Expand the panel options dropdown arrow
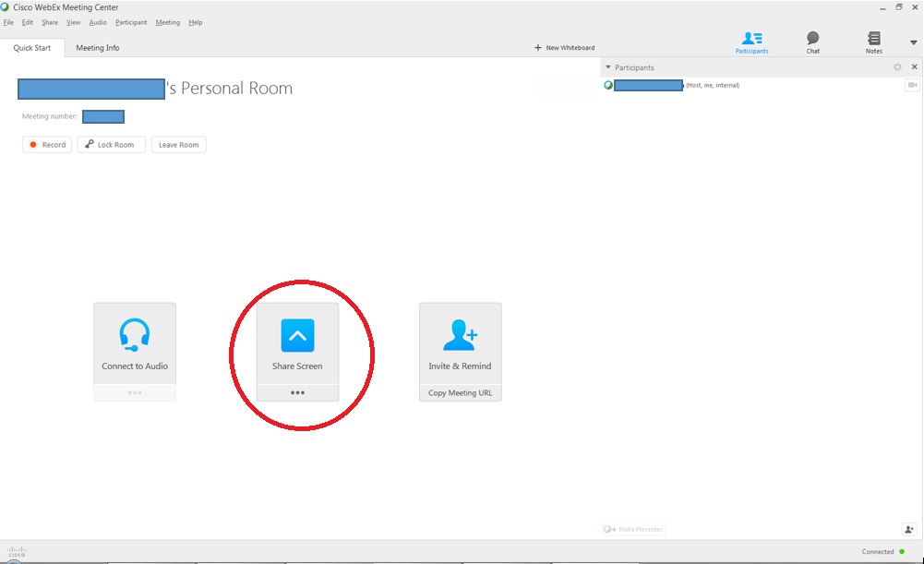This screenshot has width=924, height=564. coord(914,42)
